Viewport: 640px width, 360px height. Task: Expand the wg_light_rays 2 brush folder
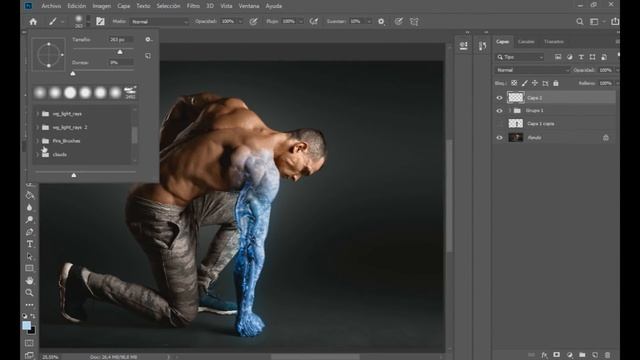pos(38,127)
